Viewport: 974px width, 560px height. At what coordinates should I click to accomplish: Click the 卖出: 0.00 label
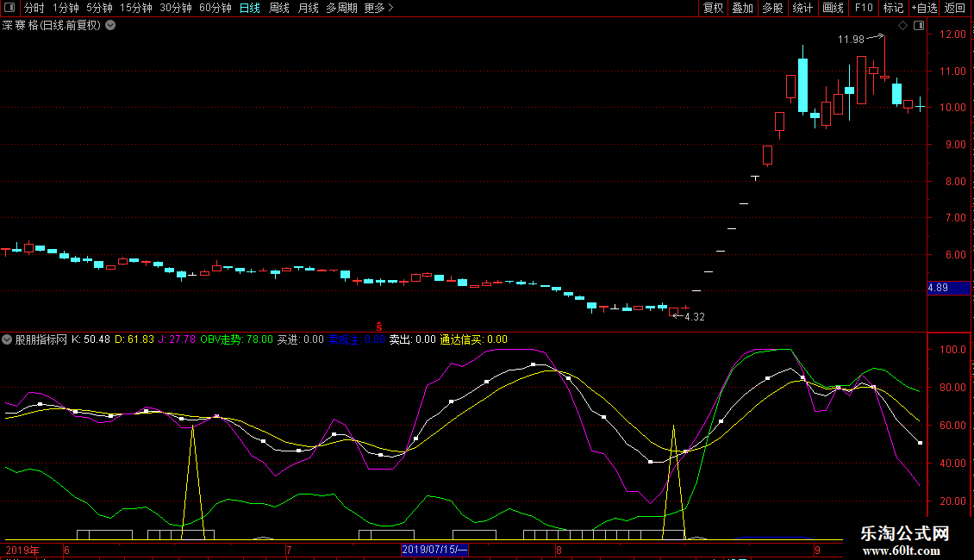(413, 339)
